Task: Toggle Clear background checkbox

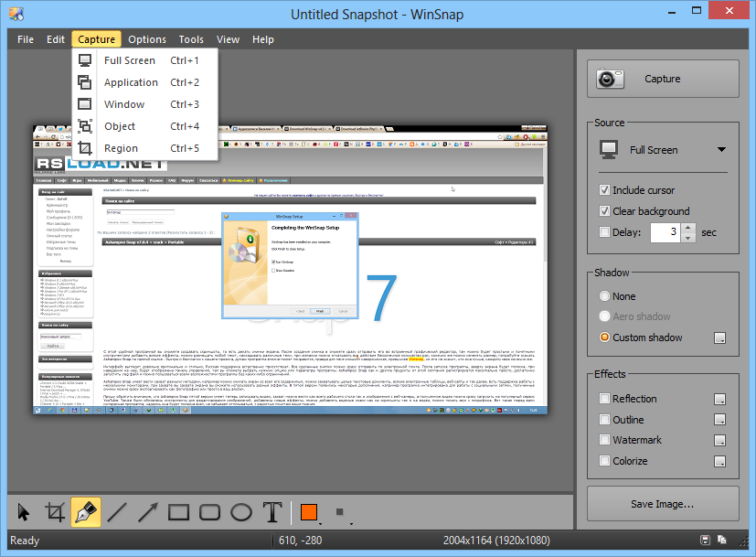Action: tap(604, 211)
